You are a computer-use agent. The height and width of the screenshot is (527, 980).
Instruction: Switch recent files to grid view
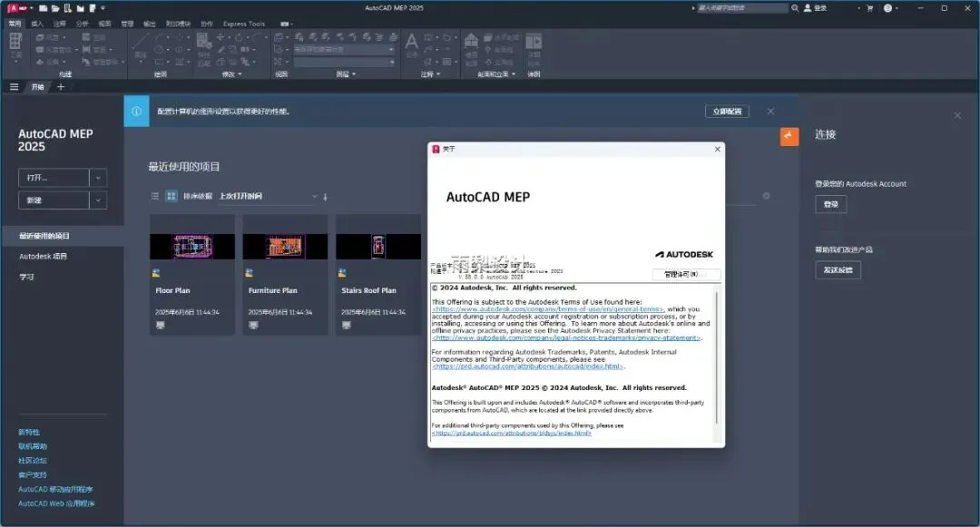[x=171, y=196]
